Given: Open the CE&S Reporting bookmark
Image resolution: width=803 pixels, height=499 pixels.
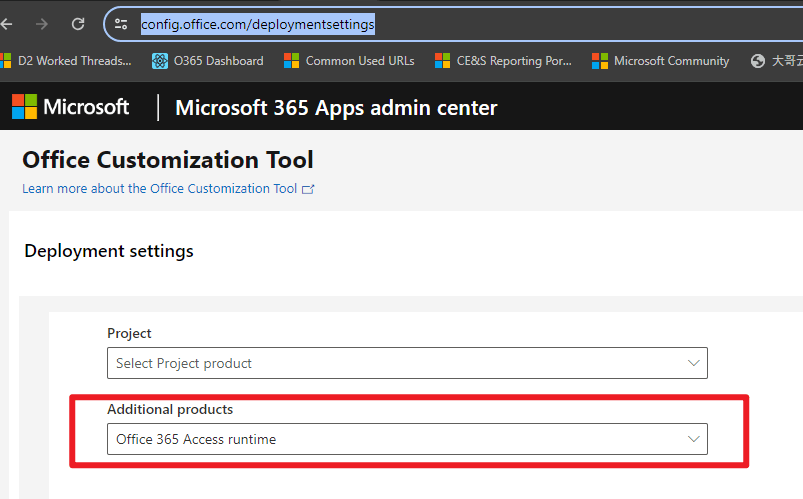Looking at the screenshot, I should click(503, 61).
